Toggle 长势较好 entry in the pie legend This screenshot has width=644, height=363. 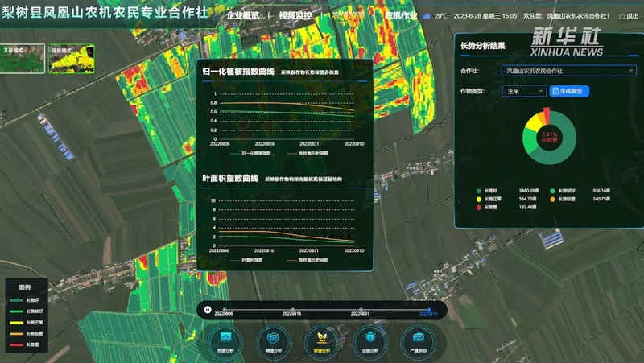[x=563, y=191]
